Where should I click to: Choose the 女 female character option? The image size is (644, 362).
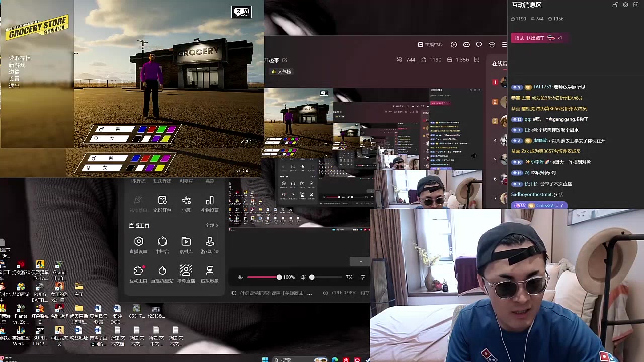109,138
